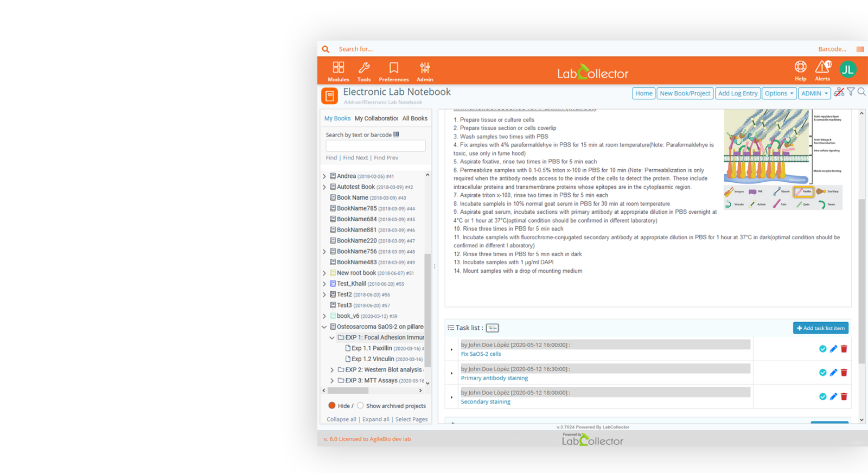Expand EXP 3: MTT Assays folder
Image resolution: width=868 pixels, height=473 pixels.
[332, 381]
